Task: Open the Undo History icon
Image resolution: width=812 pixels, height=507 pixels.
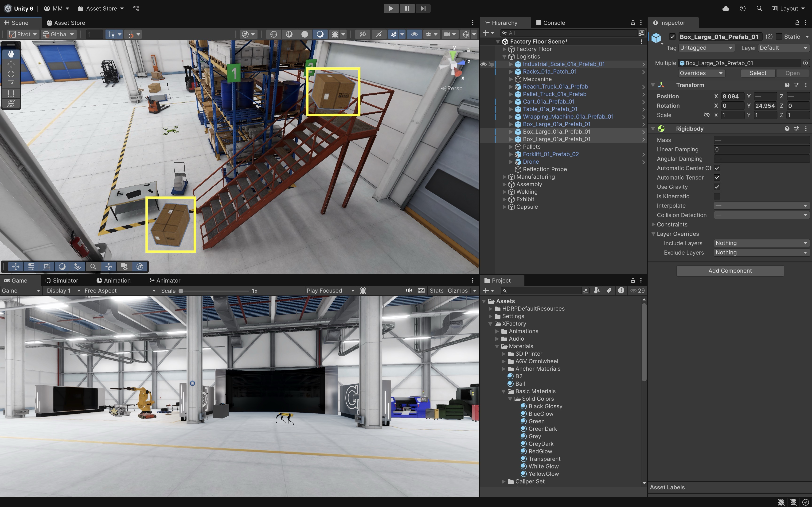Action: [x=742, y=8]
